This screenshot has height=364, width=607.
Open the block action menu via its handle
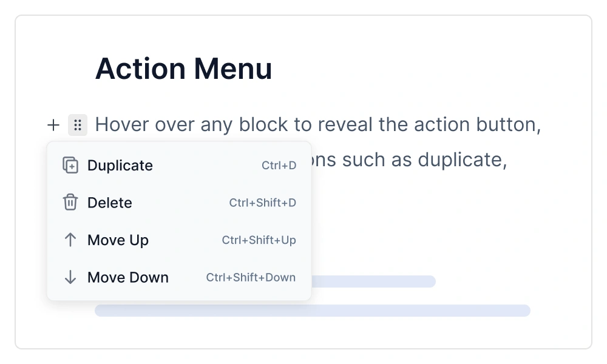coord(78,125)
